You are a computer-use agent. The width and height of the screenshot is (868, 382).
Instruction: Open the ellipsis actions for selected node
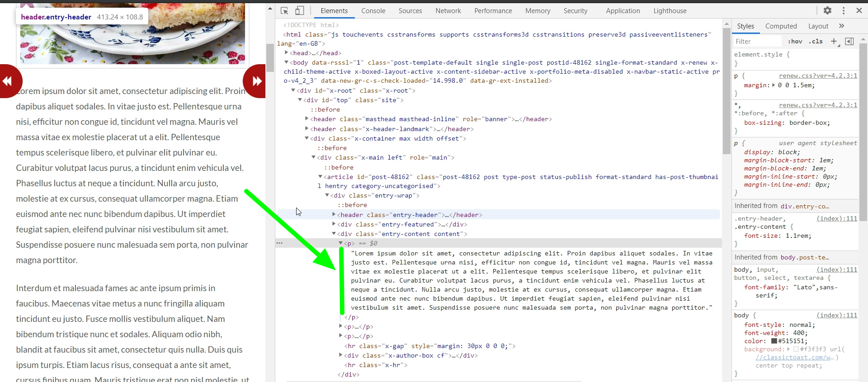[x=279, y=243]
